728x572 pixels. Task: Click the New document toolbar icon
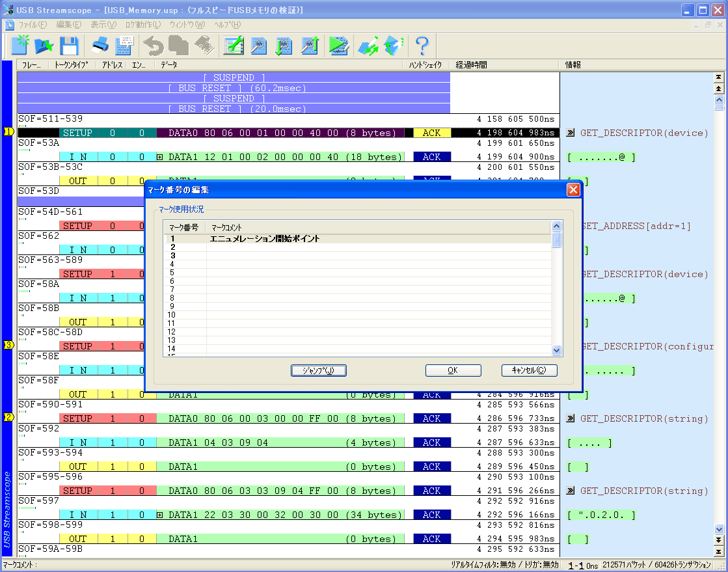(x=20, y=46)
